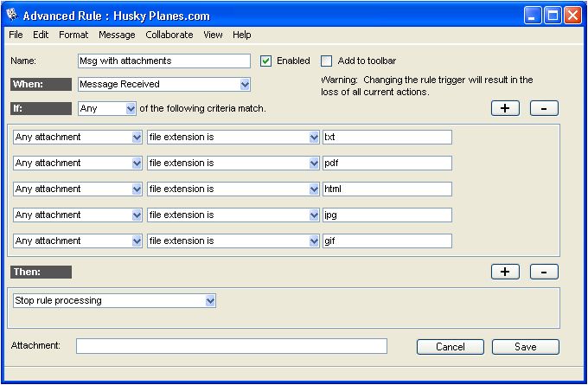Open the Format menu
This screenshot has width=588, height=385.
point(73,35)
